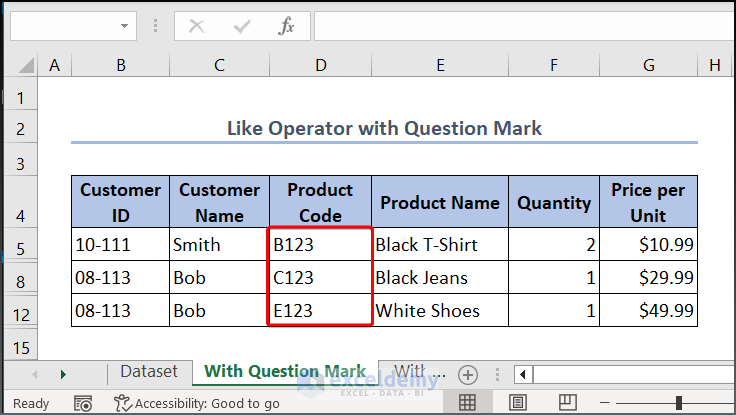Viewport: 736px width, 415px height.
Task: Click the Cancel entry X icon
Action: [x=197, y=26]
